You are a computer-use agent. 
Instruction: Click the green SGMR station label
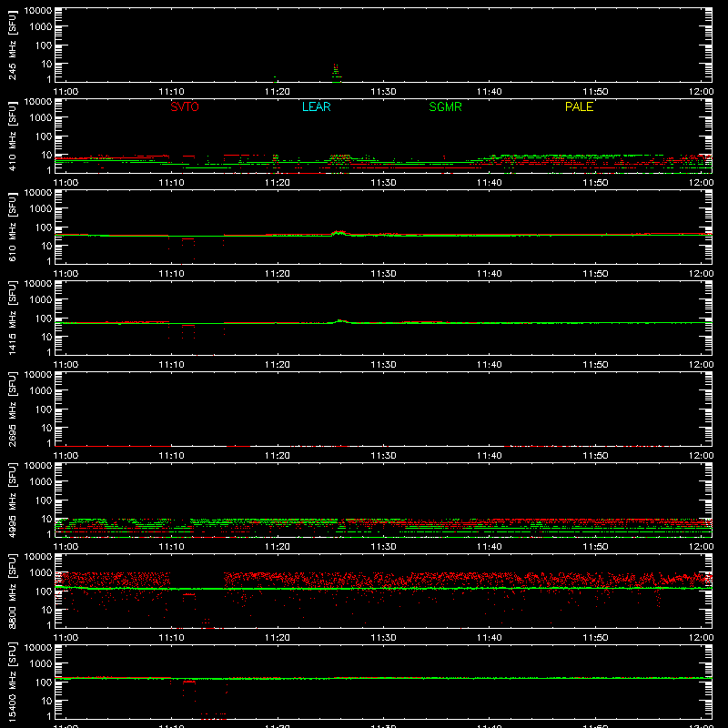pos(445,106)
